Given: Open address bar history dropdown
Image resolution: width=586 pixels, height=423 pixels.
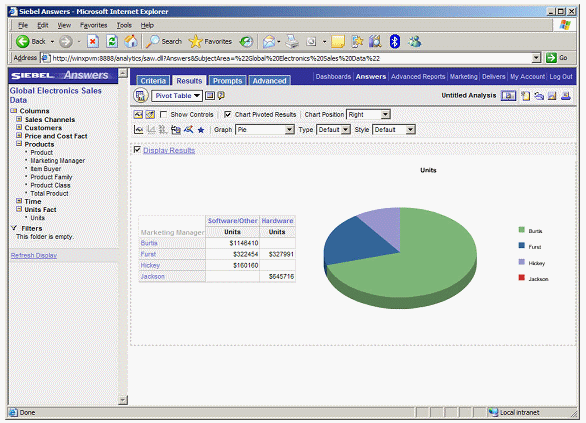Looking at the screenshot, I should 536,58.
